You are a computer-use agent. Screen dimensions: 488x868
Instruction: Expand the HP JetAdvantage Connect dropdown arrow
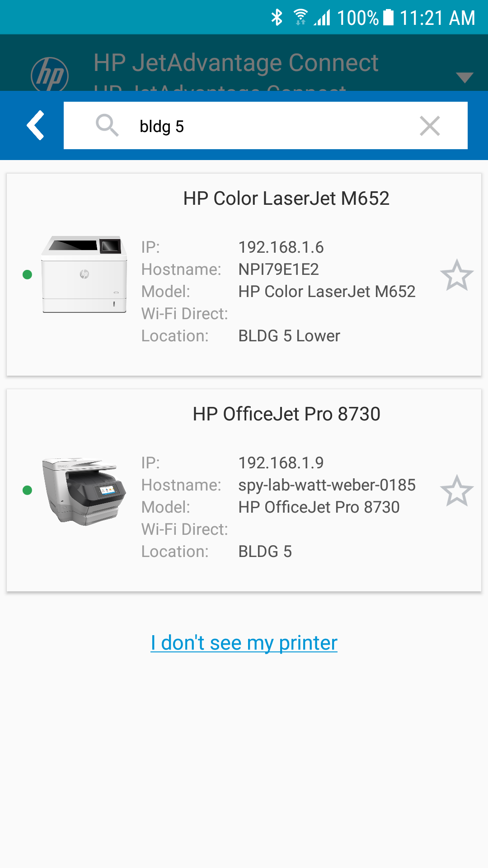tap(464, 77)
